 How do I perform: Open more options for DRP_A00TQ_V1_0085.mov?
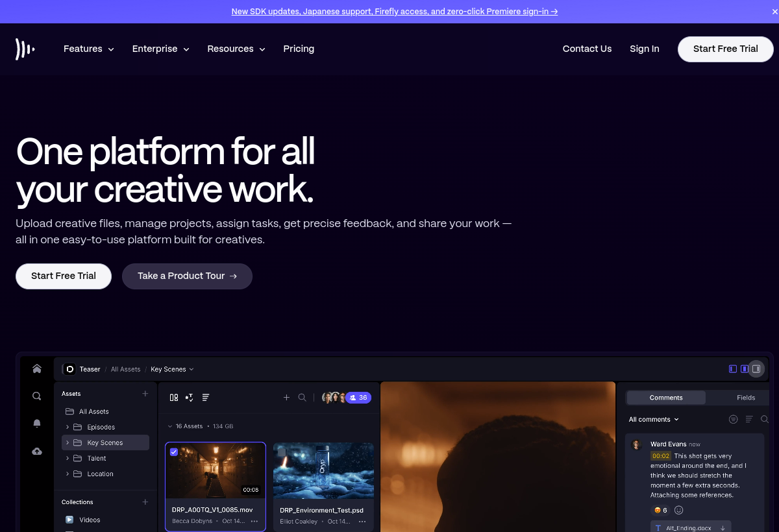254,521
